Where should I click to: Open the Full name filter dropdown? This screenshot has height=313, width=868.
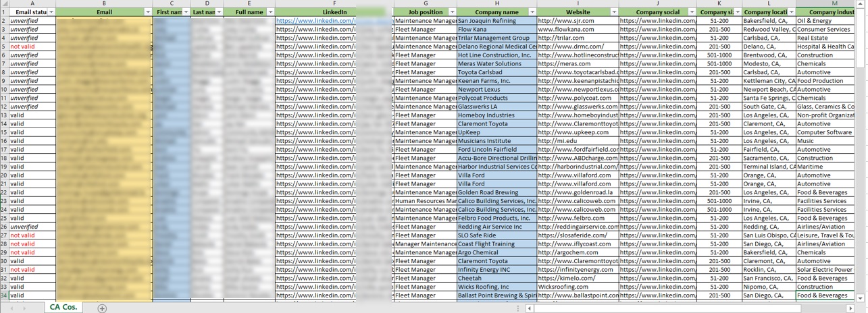[x=270, y=12]
